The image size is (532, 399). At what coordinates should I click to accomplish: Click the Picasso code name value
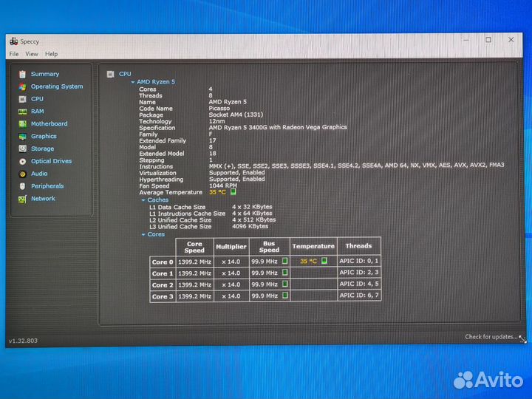[x=219, y=108]
